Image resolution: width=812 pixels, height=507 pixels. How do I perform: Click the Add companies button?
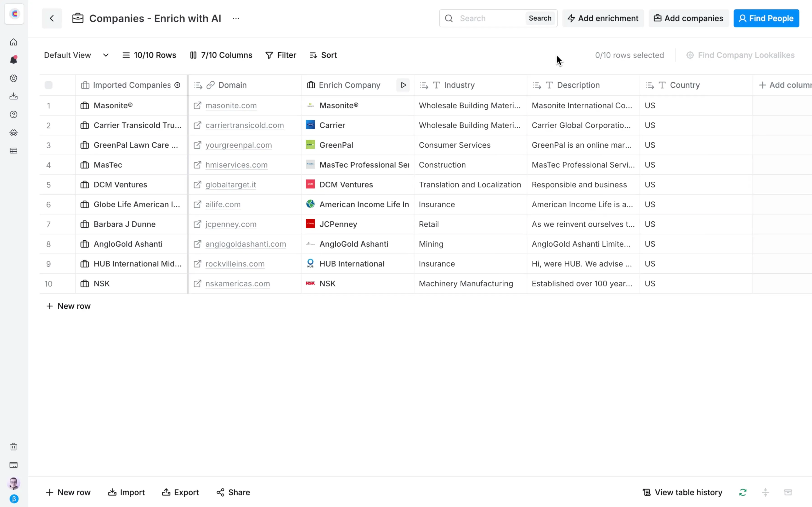[689, 18]
